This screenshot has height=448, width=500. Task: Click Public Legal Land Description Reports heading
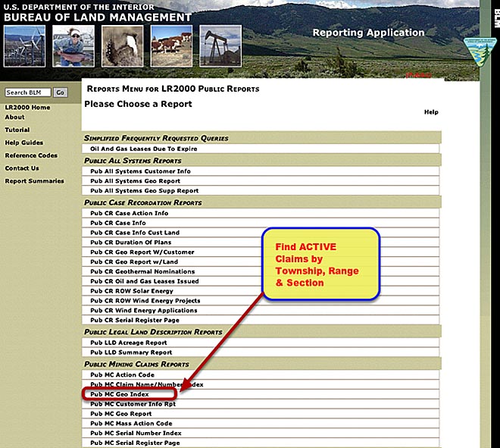coord(153,332)
